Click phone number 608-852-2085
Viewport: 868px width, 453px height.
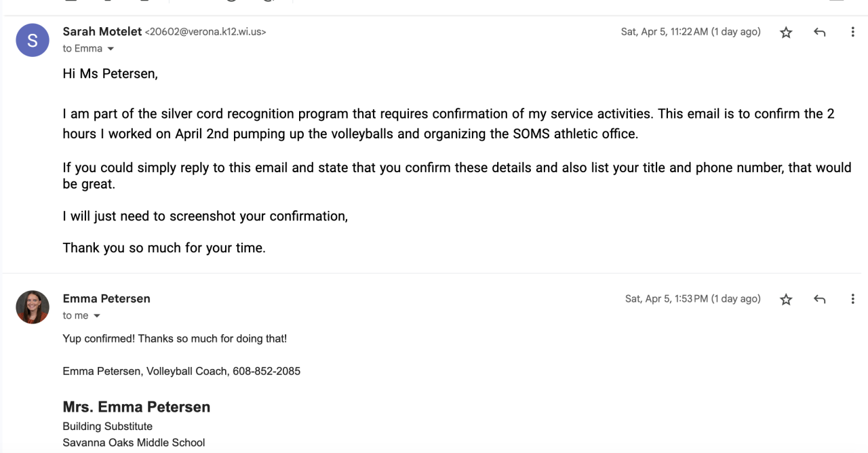267,371
